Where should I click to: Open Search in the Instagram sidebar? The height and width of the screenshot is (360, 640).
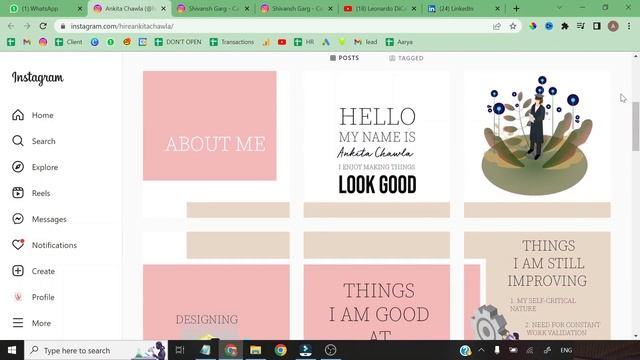pos(33,141)
